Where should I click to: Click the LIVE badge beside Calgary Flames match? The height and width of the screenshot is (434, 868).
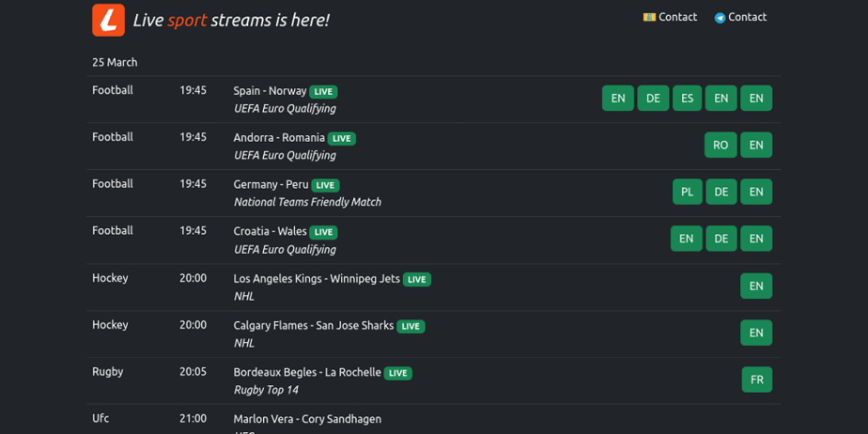tap(411, 327)
